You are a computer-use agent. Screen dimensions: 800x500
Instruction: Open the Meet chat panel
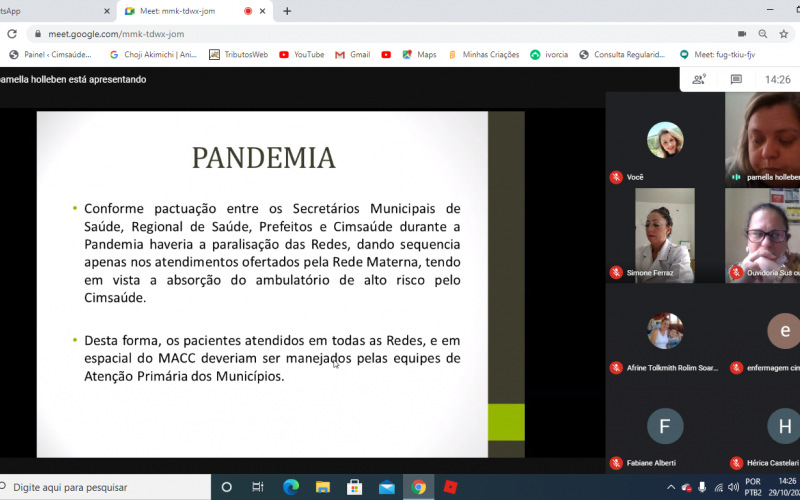click(x=736, y=80)
